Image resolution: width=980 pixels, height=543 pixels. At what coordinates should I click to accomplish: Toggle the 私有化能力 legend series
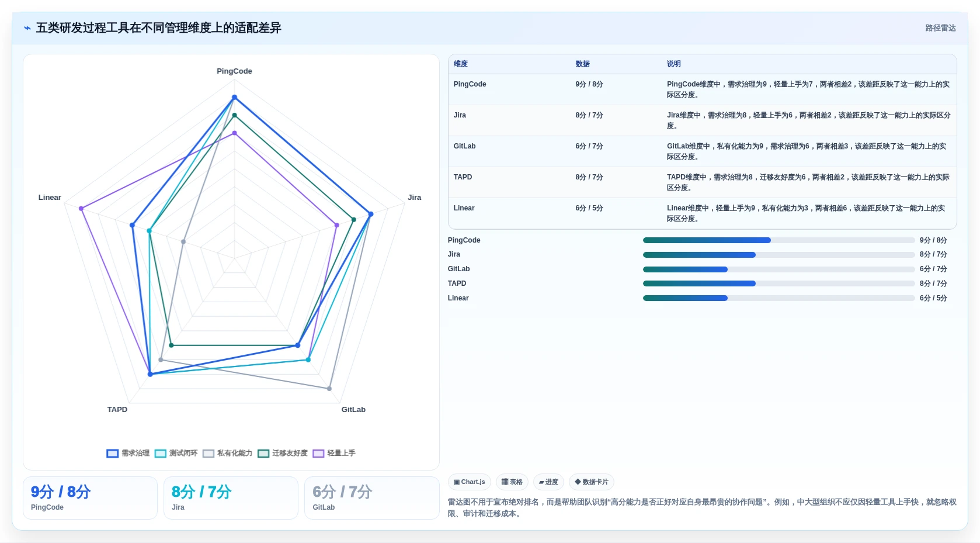(x=227, y=453)
